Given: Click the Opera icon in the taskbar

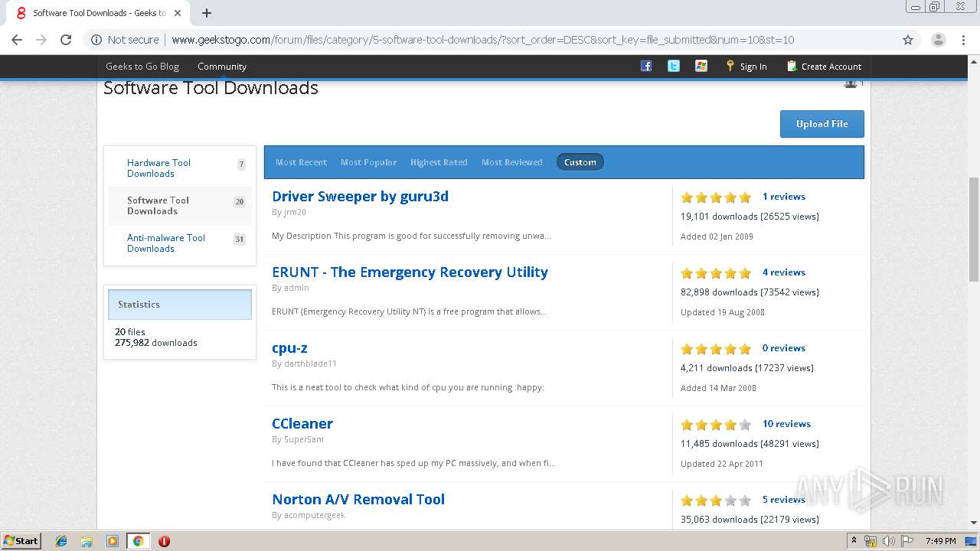Looking at the screenshot, I should pos(164,541).
